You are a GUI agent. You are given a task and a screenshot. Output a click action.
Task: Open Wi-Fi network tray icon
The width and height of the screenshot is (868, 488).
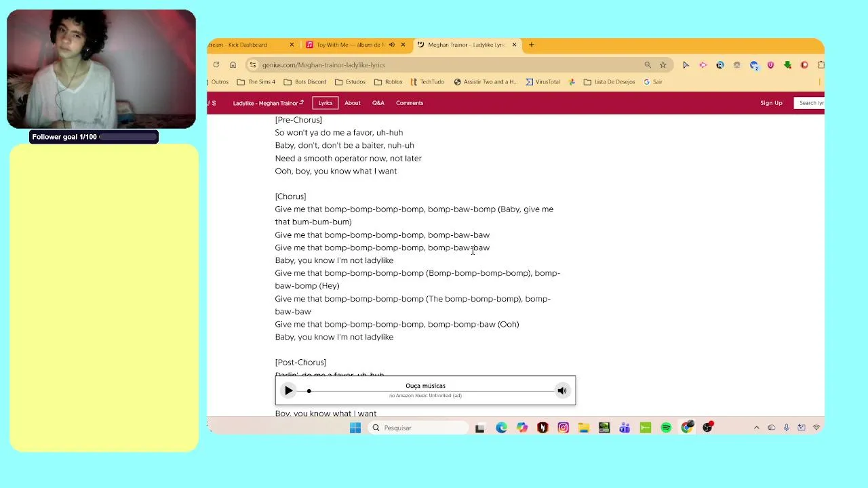point(816,428)
